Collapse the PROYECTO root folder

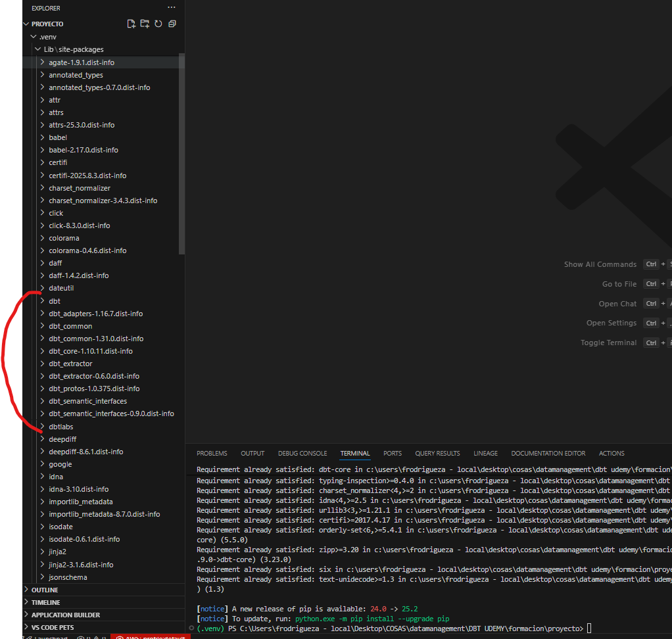[x=47, y=24]
